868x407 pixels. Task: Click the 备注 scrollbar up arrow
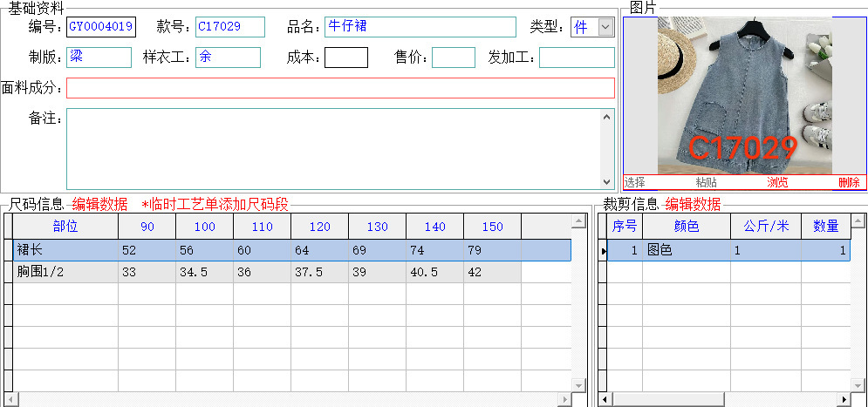click(x=607, y=116)
